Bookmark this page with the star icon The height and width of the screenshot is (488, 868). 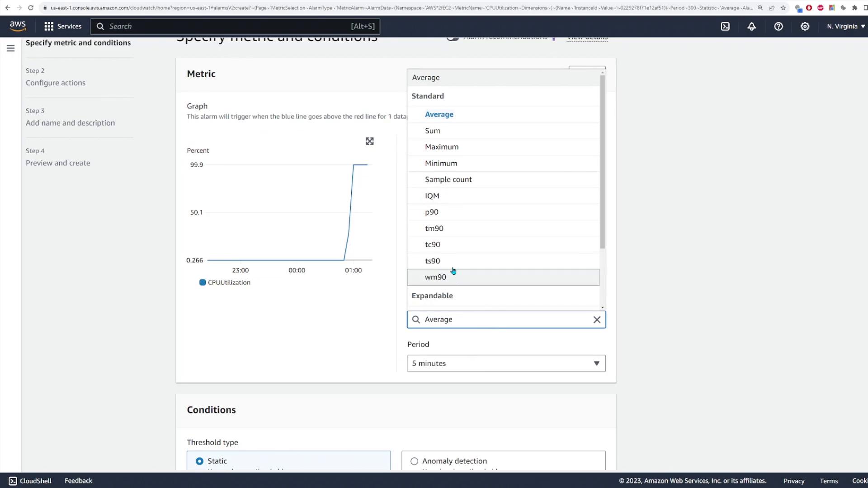pyautogui.click(x=783, y=8)
